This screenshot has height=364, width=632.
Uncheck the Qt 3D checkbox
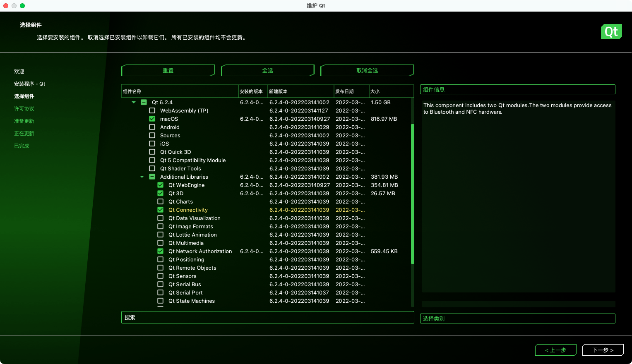coord(160,193)
